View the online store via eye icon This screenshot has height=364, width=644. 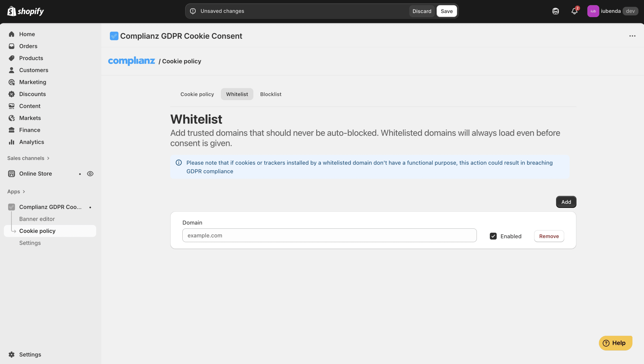(90, 174)
